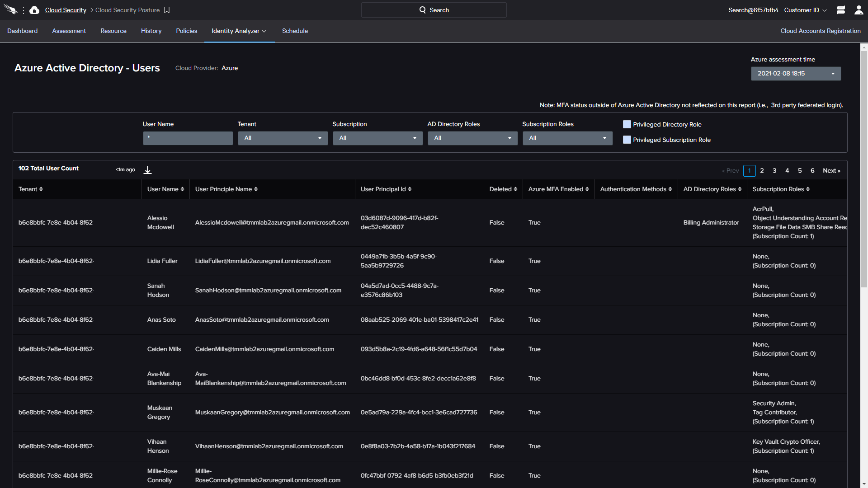
Task: Click the 102 Total User Count label
Action: [x=48, y=168]
